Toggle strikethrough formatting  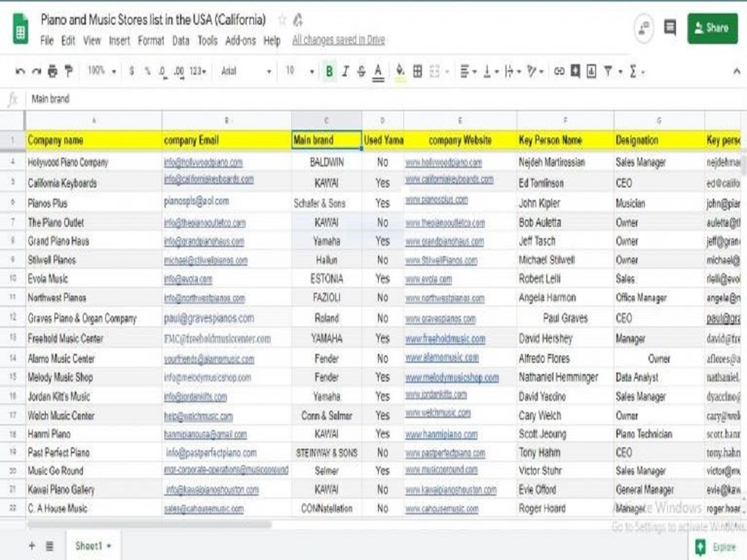point(362,72)
